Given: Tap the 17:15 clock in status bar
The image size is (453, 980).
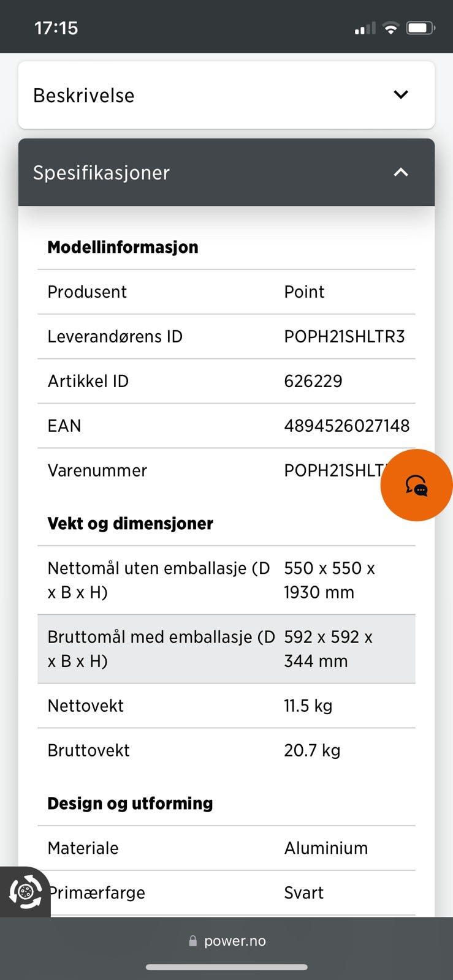Looking at the screenshot, I should [56, 28].
